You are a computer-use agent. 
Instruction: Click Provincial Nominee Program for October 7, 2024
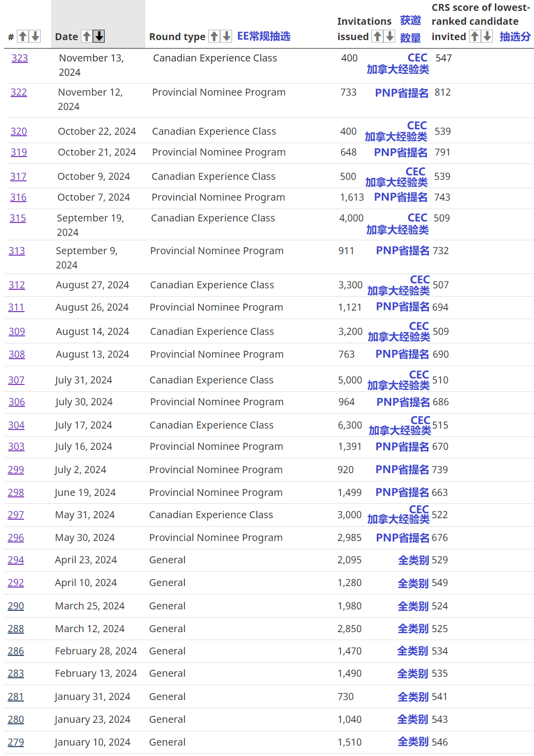[218, 197]
